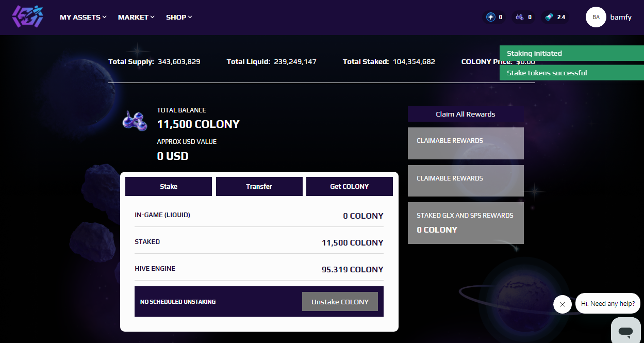Click the game logo in the header

28,17
